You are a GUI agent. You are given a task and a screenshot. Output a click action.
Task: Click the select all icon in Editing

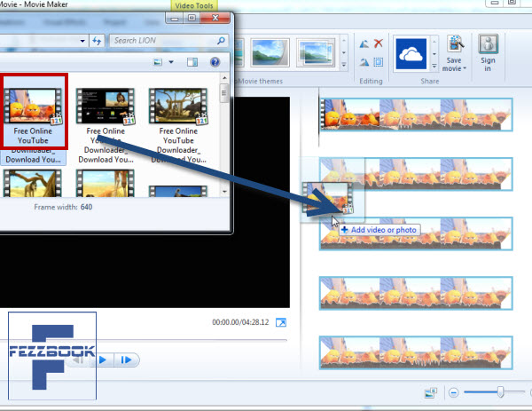pos(379,62)
